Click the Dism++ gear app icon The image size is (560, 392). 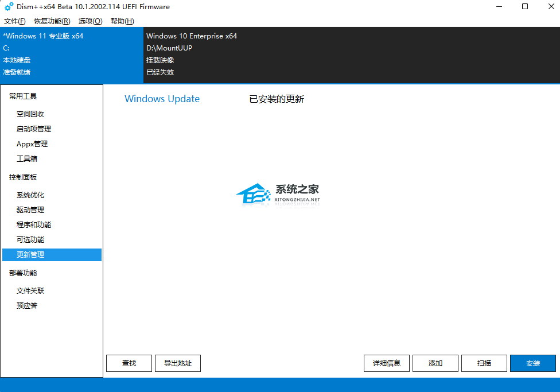(x=9, y=6)
